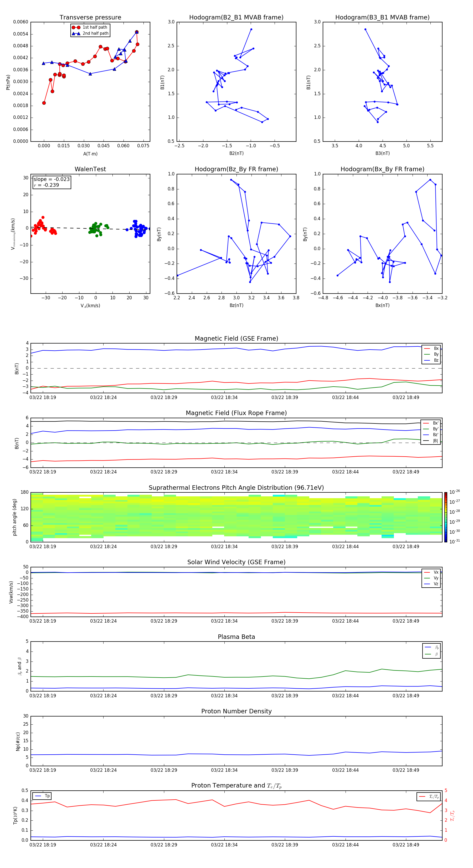The width and height of the screenshot is (473, 868).
Task: Click the Magnetic Field (GSE Frame) title
Action: 236,339
